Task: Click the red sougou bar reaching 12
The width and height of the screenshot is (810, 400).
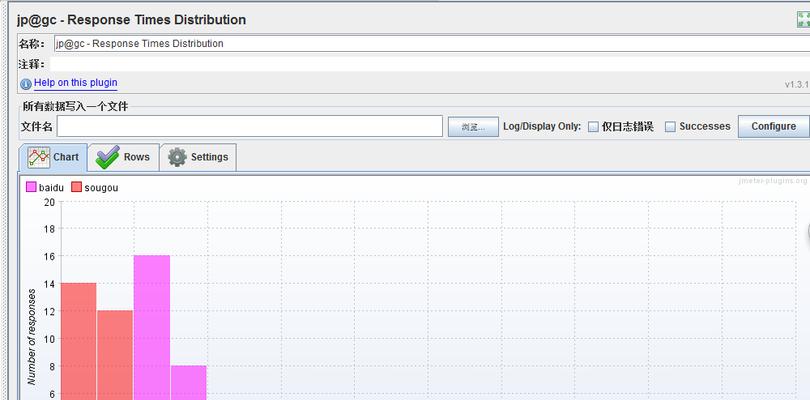Action: coord(115,355)
